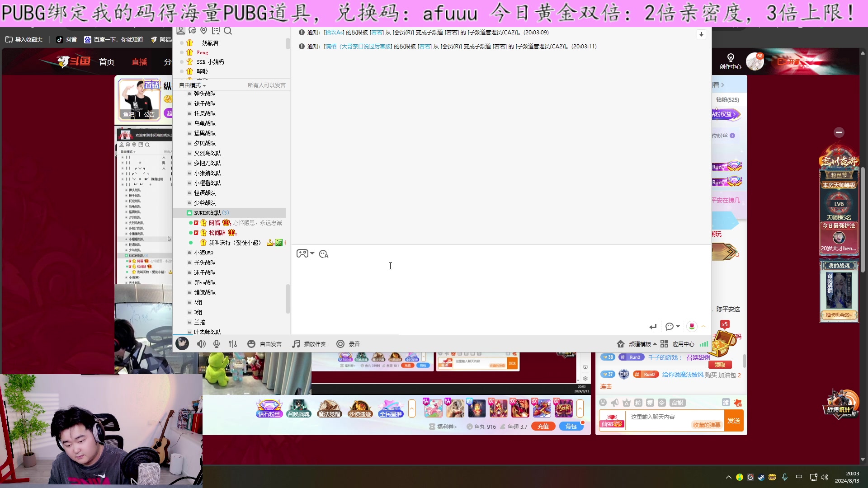This screenshot has height=488, width=868.
Task: Click the 发送 send button
Action: (734, 421)
